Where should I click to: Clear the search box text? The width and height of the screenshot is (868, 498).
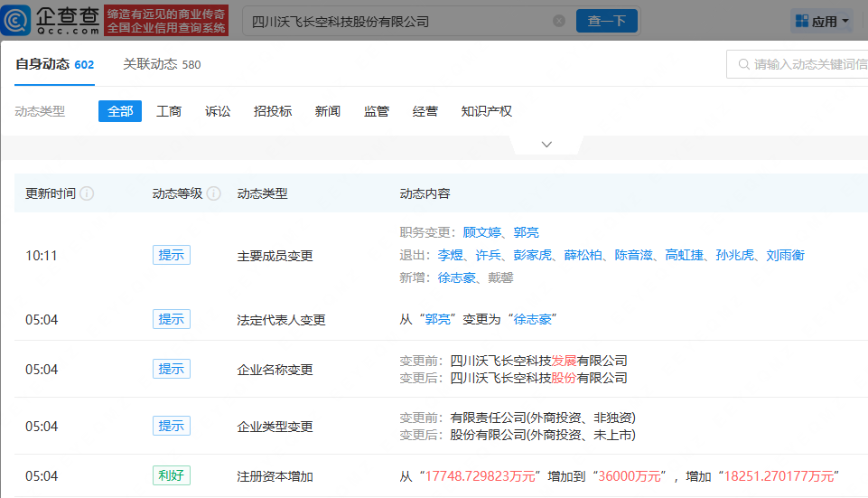[x=559, y=21]
